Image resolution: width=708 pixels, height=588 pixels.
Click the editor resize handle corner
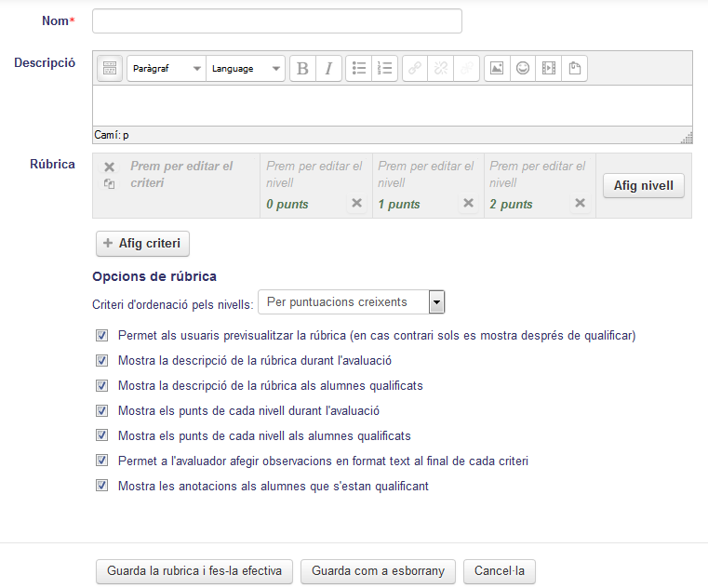click(687, 139)
